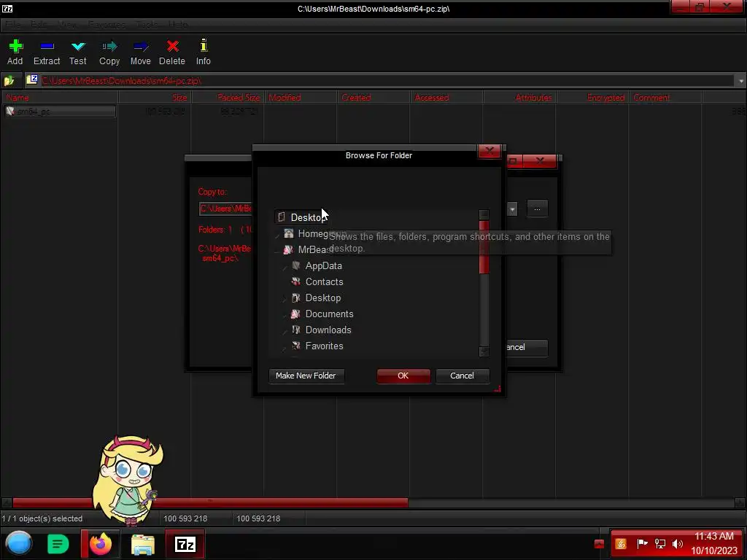The image size is (747, 560).
Task: Click the Test archive icon
Action: coord(78,46)
